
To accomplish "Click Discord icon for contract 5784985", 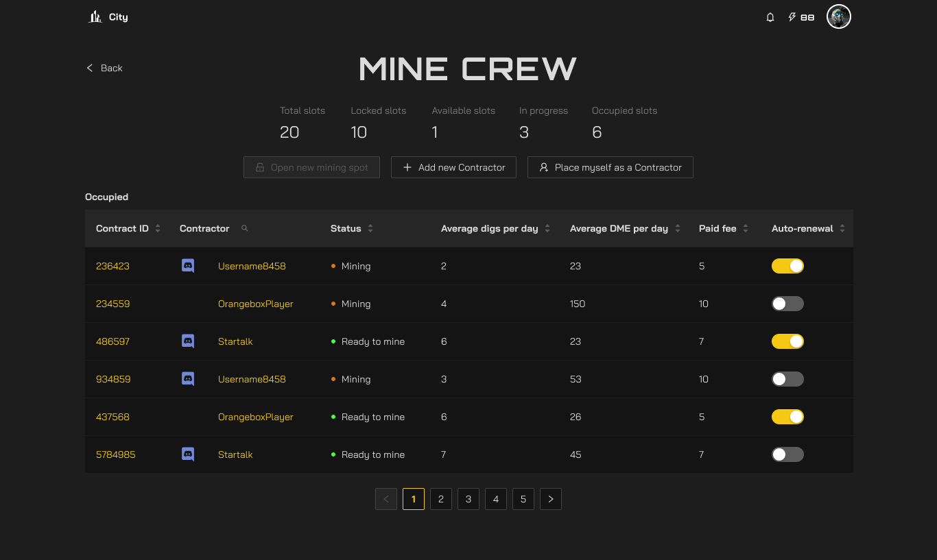I will [188, 454].
